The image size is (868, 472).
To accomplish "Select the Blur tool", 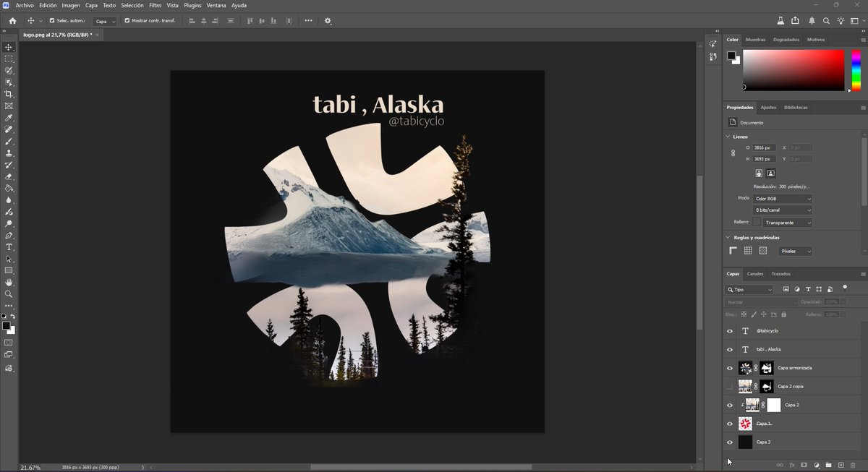I will 9,199.
